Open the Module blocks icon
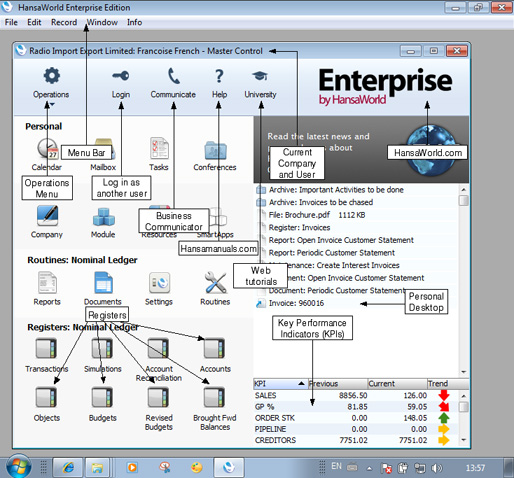Image resolution: width=514 pixels, height=478 pixels. point(103,217)
